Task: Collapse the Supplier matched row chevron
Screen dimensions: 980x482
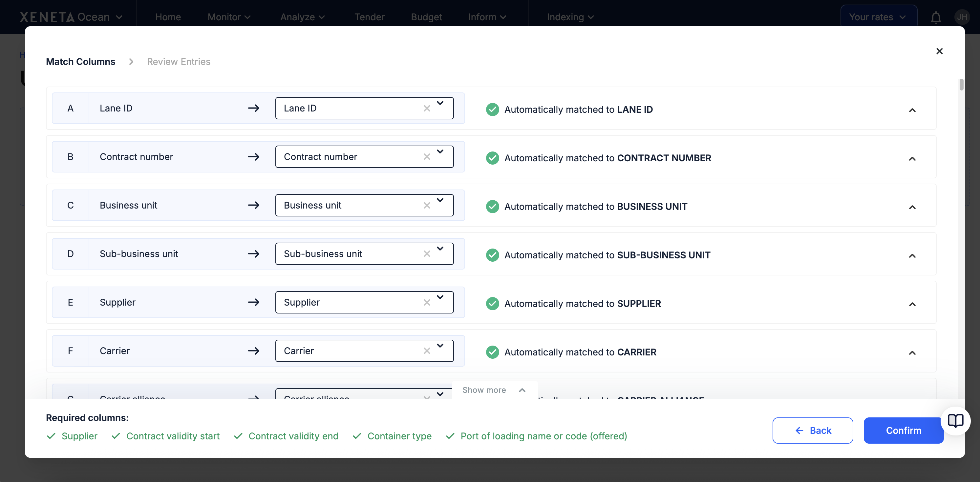Action: click(x=912, y=304)
